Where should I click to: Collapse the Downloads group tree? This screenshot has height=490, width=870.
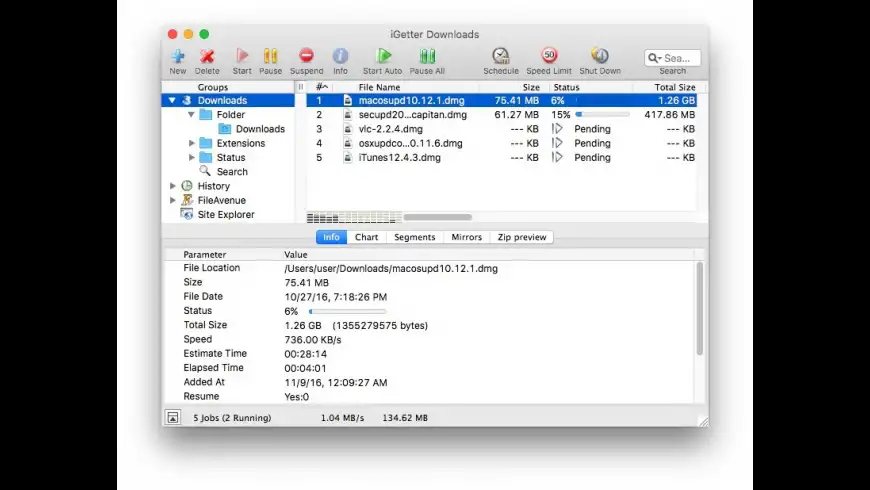point(172,101)
